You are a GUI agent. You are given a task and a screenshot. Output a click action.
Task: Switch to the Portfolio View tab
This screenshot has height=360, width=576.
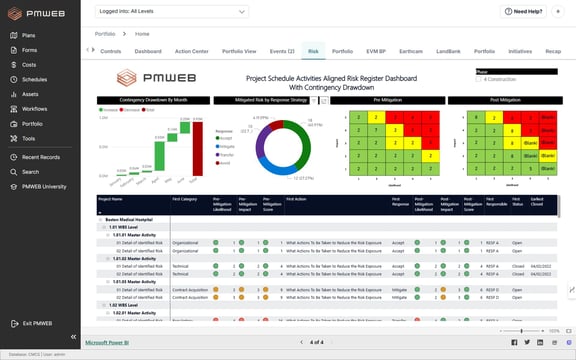[x=239, y=51]
